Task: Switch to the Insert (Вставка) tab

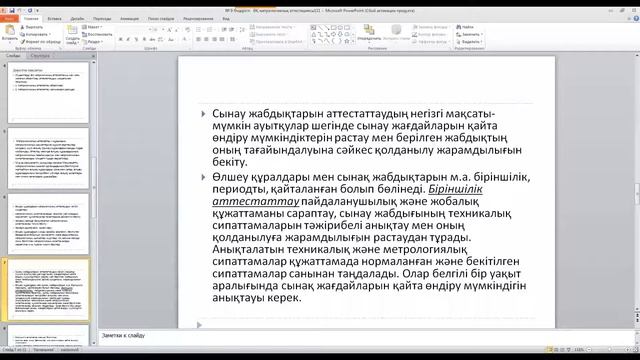Action: coord(54,19)
